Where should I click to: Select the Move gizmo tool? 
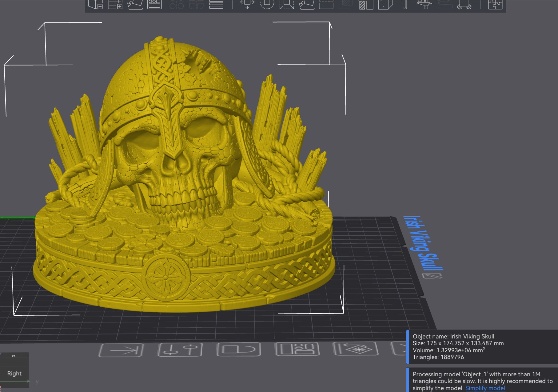tap(247, 4)
